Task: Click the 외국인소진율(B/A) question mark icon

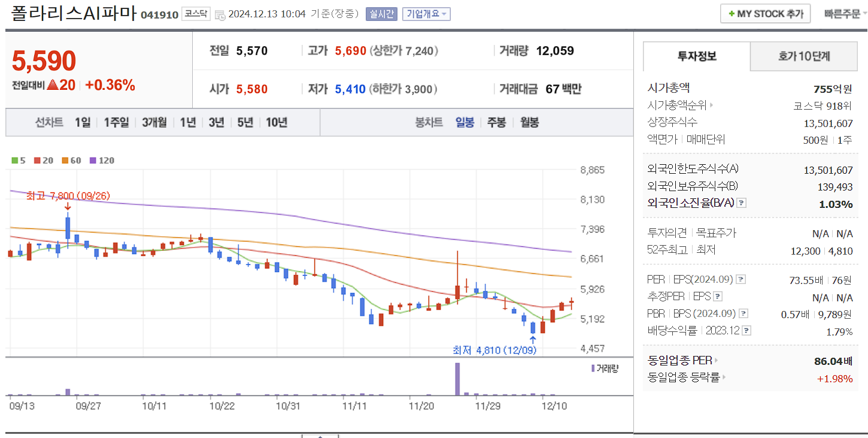Action: coord(742,203)
